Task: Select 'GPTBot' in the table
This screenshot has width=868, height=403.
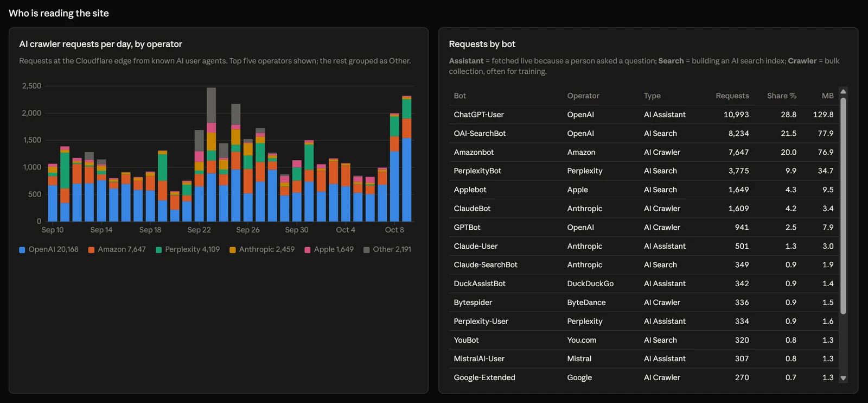Action: click(467, 228)
